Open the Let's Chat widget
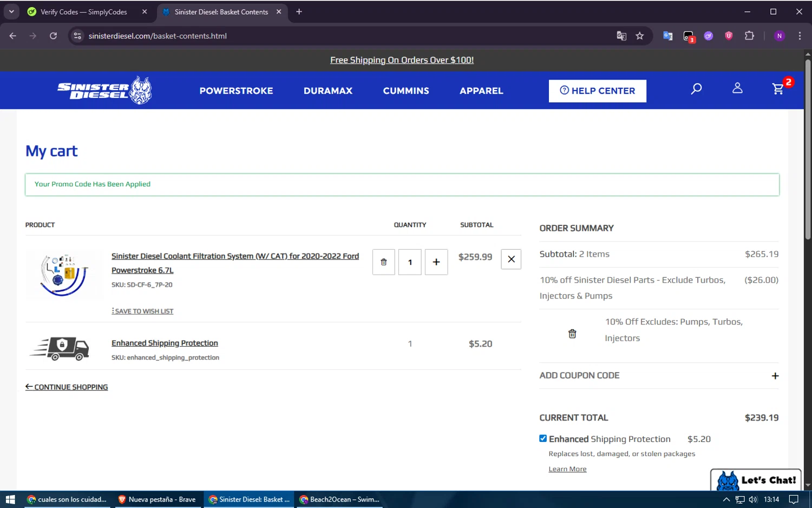Image resolution: width=812 pixels, height=508 pixels. click(756, 480)
